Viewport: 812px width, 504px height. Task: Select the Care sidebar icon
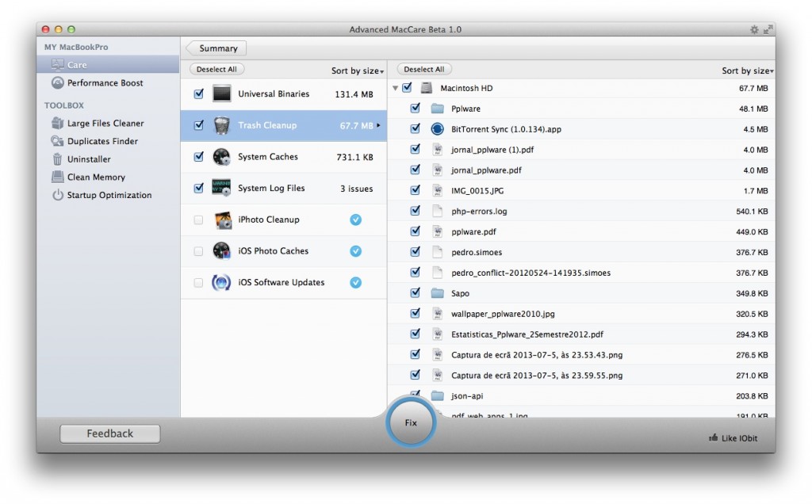[x=57, y=65]
